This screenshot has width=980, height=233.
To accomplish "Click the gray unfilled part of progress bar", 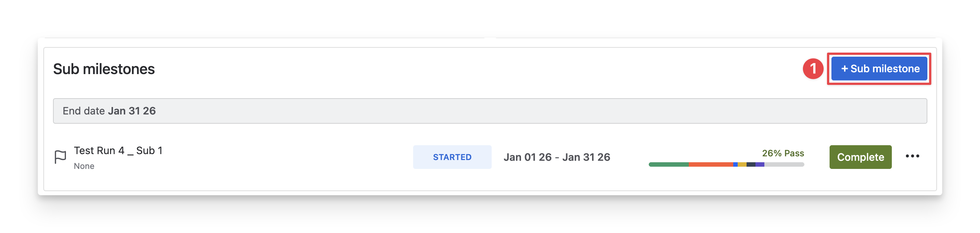I will coord(784,164).
